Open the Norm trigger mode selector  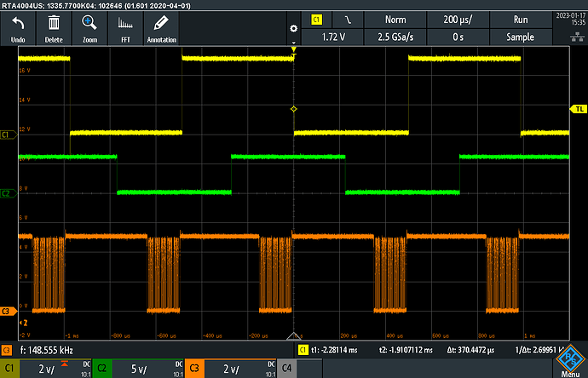(x=395, y=19)
